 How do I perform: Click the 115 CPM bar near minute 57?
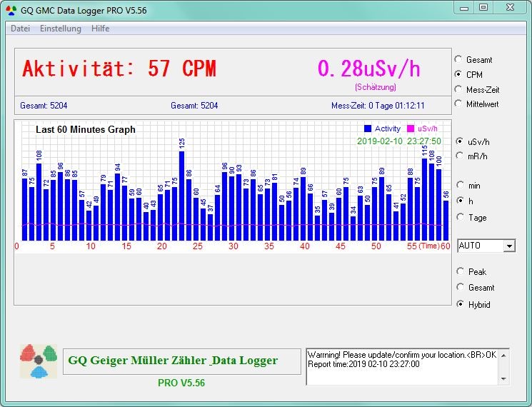tap(424, 199)
